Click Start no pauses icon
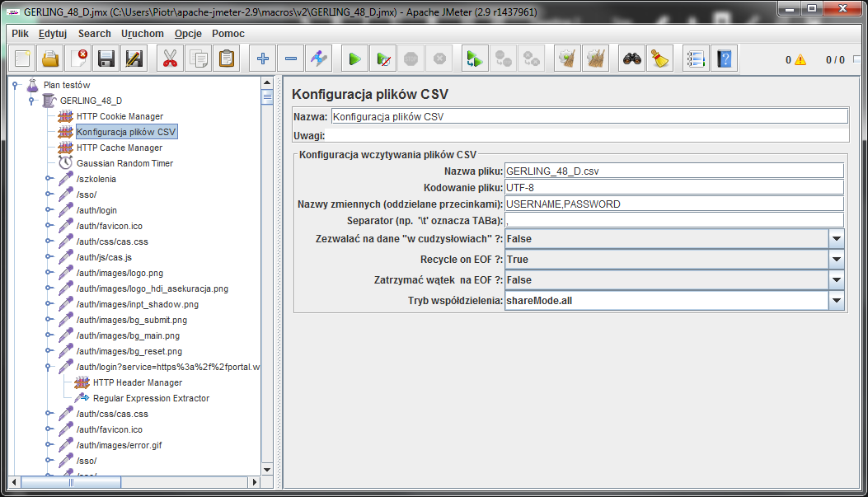The height and width of the screenshot is (497, 868). [x=383, y=59]
